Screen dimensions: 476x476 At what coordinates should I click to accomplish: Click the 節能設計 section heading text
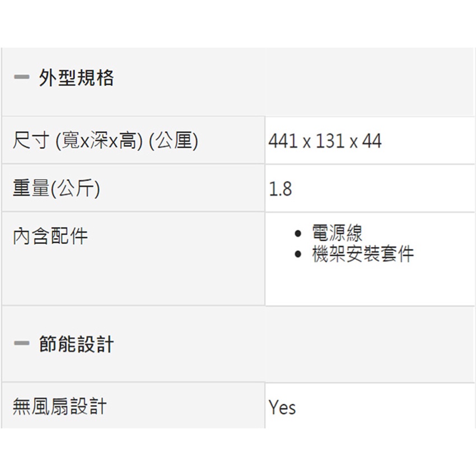coord(76,344)
